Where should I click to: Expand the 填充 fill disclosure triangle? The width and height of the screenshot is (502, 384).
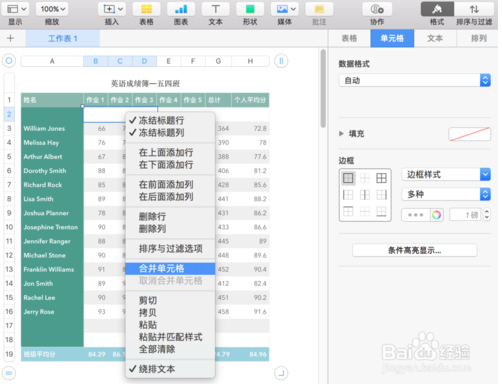coord(341,134)
